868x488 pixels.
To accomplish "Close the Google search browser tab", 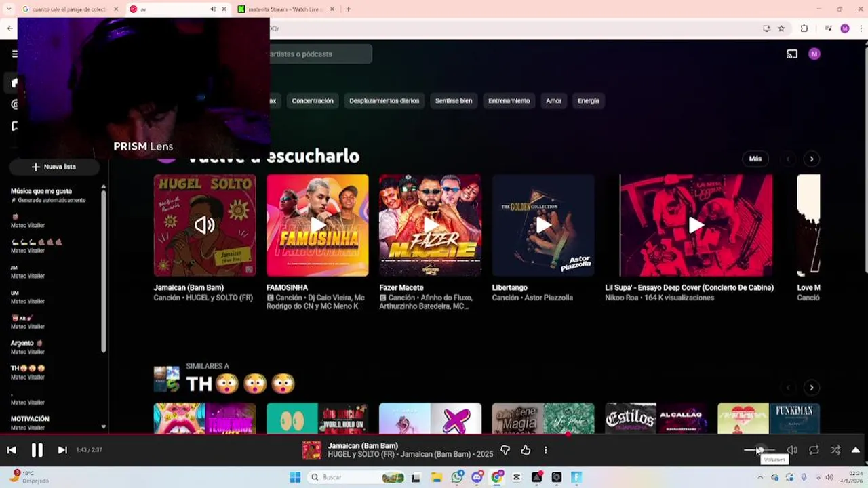I will 116,9.
